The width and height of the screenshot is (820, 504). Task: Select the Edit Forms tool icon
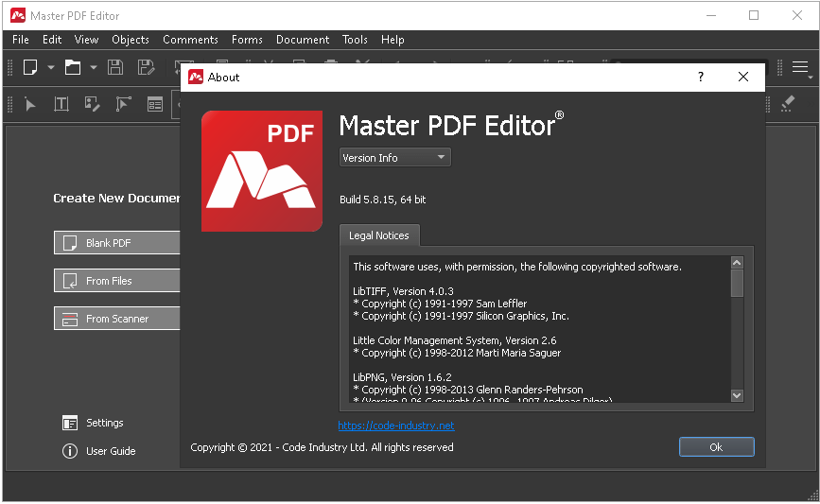click(155, 104)
